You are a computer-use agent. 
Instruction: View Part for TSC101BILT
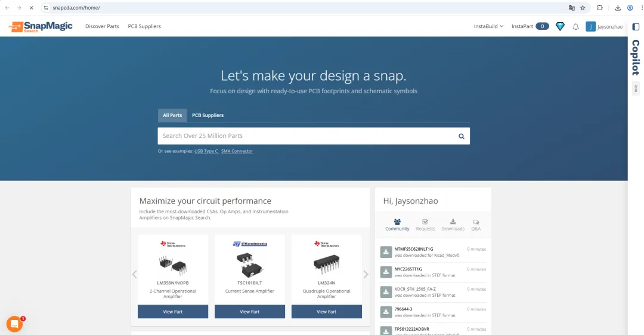coord(250,312)
